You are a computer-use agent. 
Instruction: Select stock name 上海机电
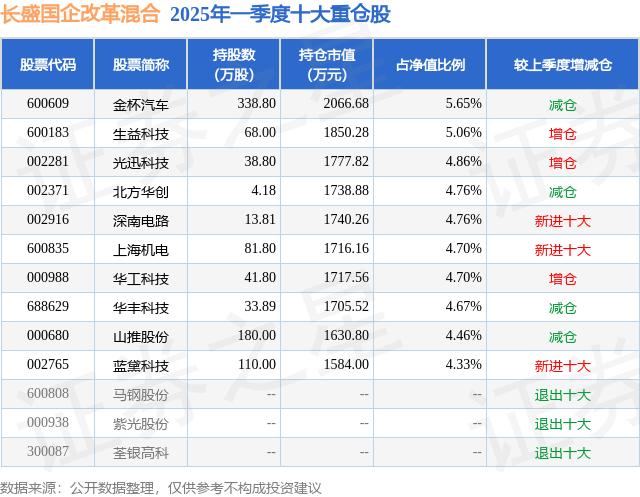(x=141, y=250)
